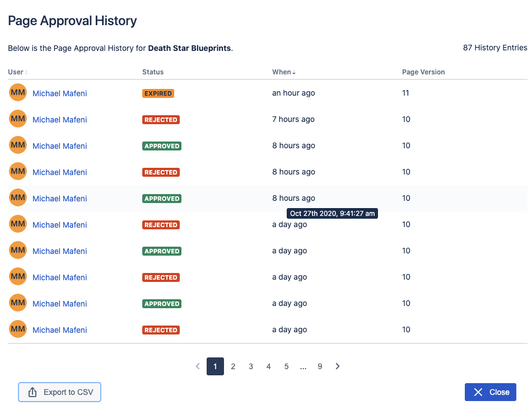Click the orange EXPIRED status badge

[158, 93]
